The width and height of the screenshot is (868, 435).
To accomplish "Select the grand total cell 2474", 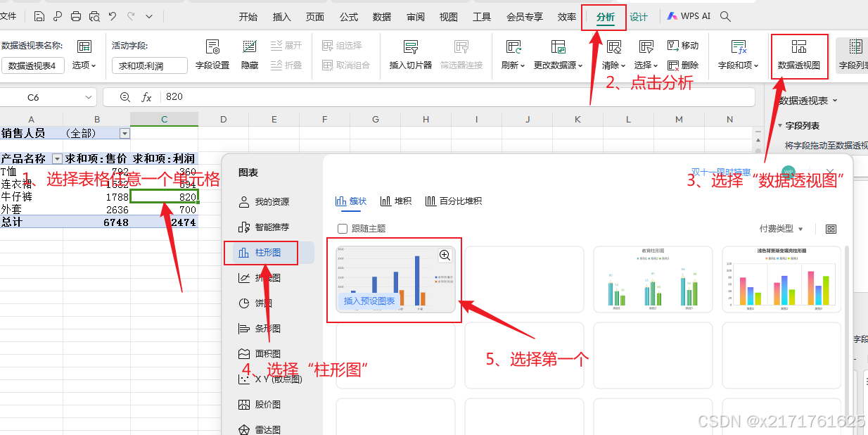I will click(164, 222).
